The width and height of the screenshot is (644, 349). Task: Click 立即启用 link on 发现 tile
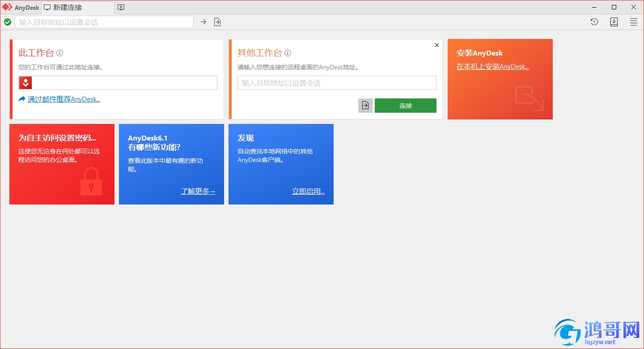pos(309,192)
